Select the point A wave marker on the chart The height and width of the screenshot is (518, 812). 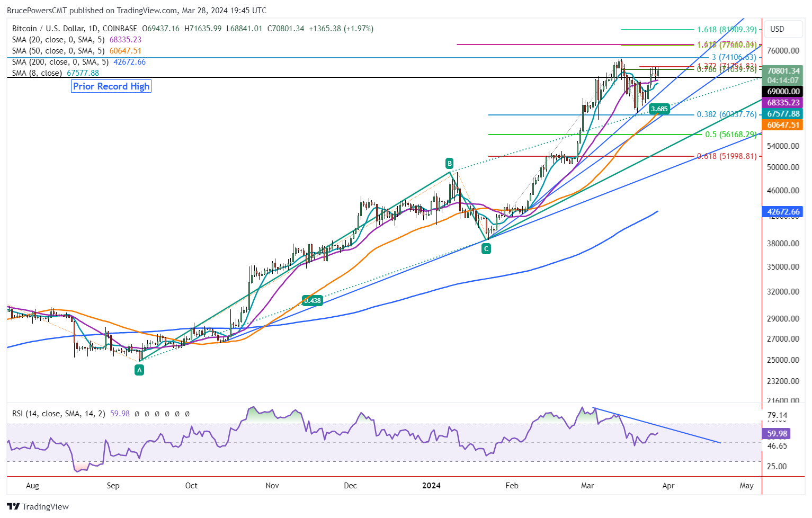(139, 370)
